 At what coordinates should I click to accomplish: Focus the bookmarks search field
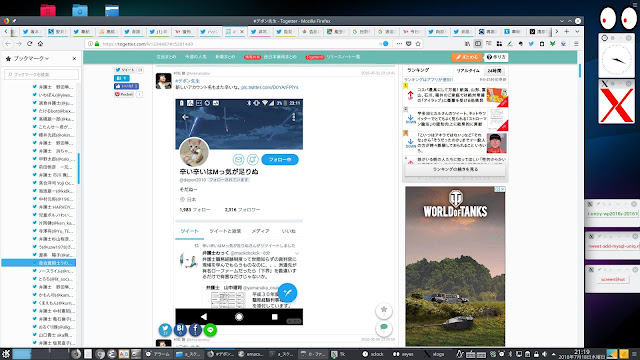click(x=41, y=74)
